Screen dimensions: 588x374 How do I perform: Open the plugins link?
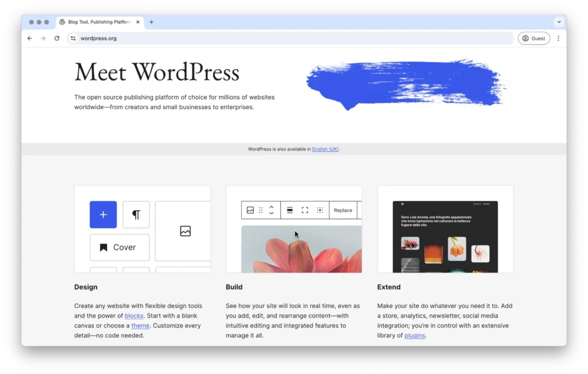tap(415, 336)
